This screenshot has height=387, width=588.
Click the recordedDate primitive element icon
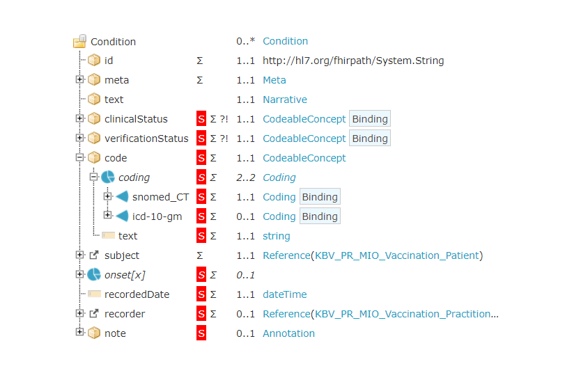[94, 294]
